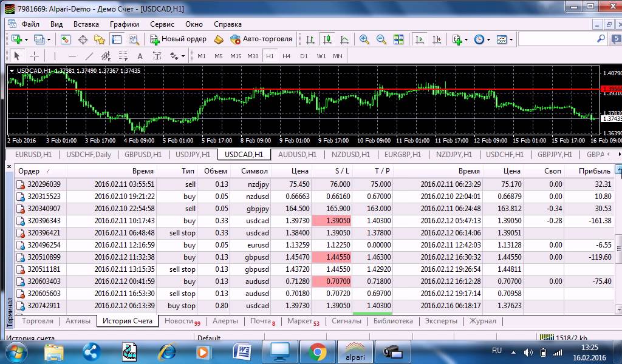Close the terminal panel with X
Screen dimensions: 622x364
tap(9, 167)
